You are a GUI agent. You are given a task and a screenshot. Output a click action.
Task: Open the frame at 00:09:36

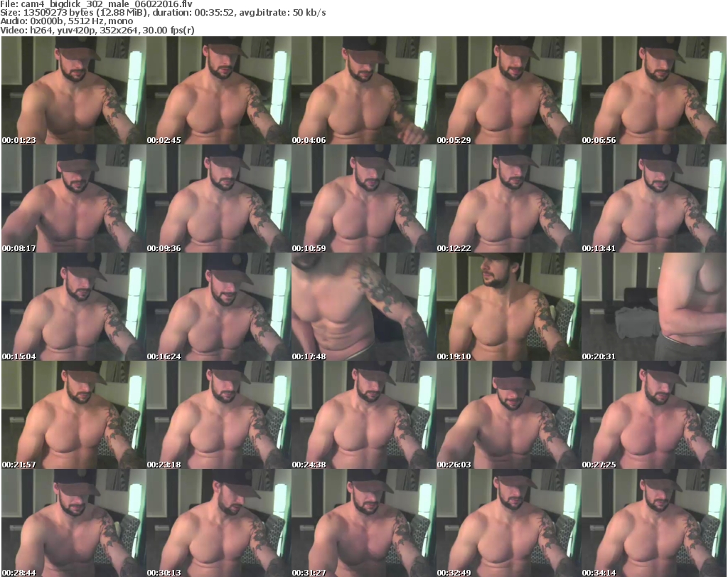[x=219, y=198]
